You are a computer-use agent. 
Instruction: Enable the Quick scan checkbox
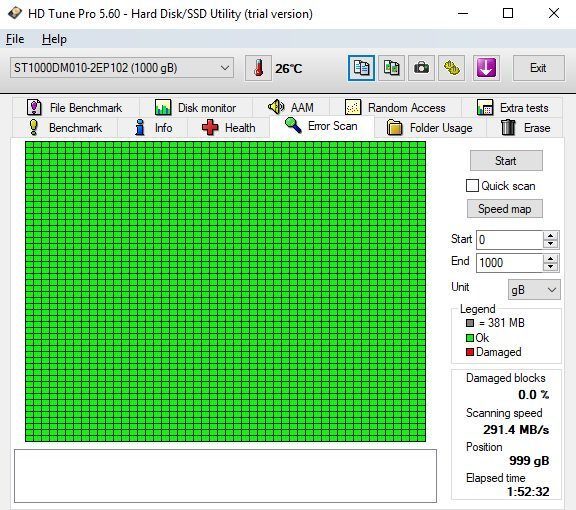point(472,186)
